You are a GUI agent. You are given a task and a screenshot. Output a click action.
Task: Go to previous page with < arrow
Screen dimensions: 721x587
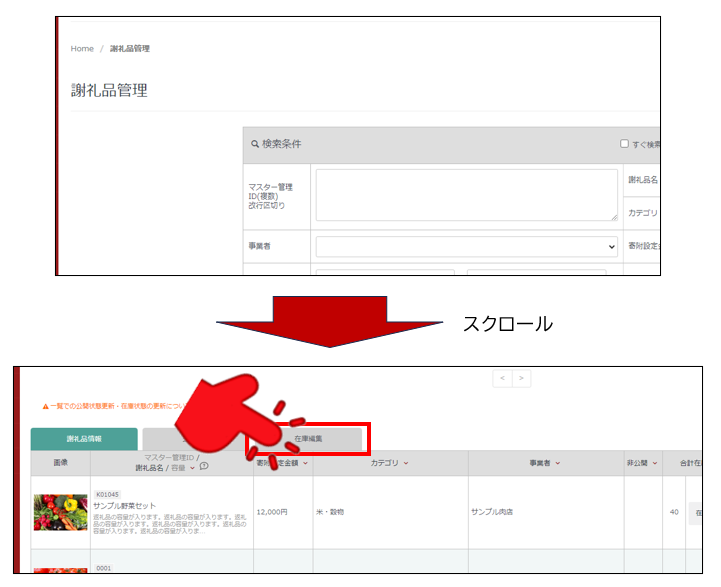tap(503, 379)
